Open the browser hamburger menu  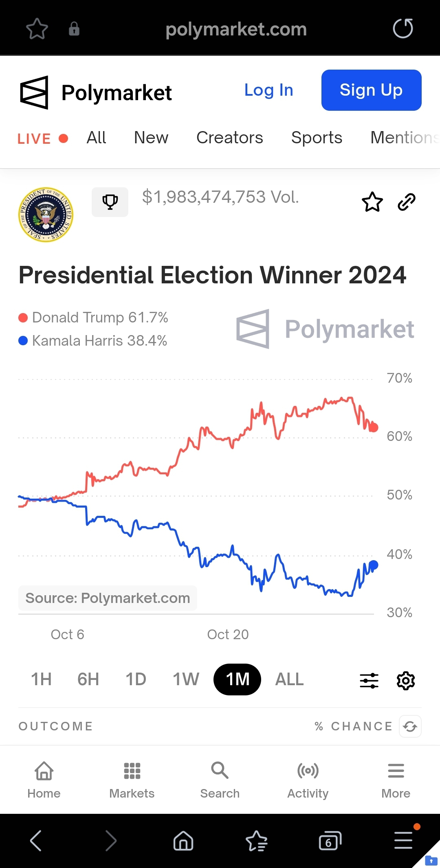click(x=403, y=841)
